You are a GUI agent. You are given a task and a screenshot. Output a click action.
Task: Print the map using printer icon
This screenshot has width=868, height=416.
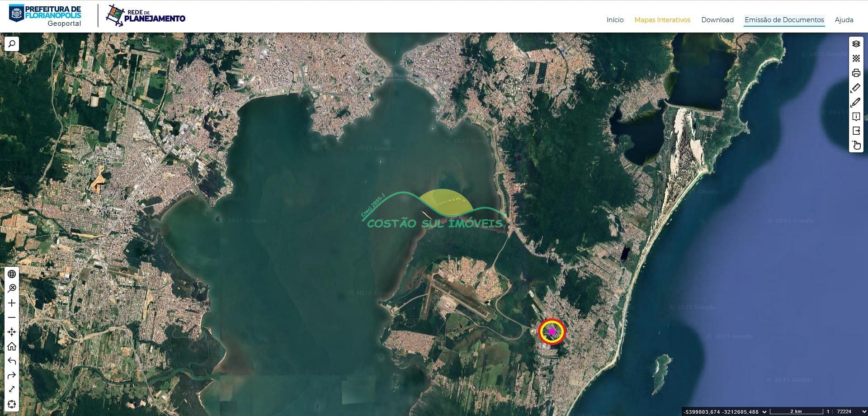pos(856,73)
